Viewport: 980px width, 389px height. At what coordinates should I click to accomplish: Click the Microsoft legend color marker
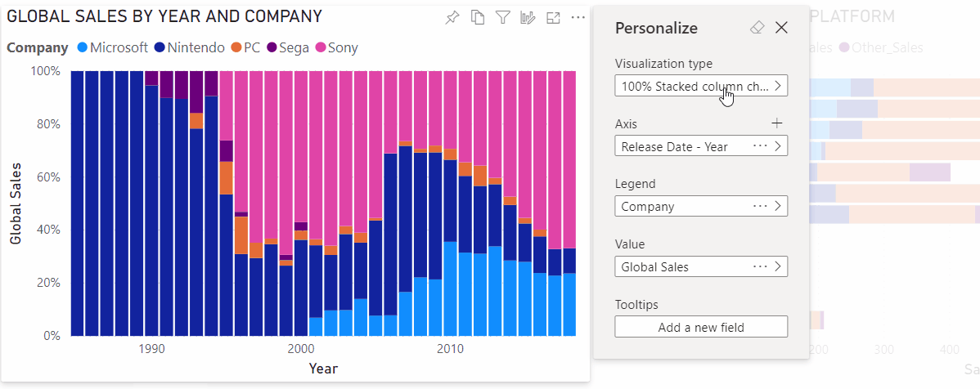point(81,47)
